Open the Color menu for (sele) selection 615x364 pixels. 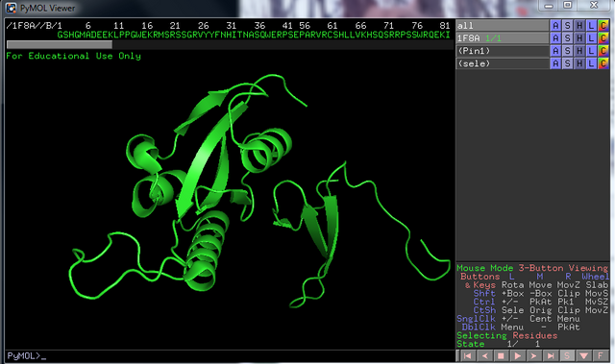click(x=603, y=63)
